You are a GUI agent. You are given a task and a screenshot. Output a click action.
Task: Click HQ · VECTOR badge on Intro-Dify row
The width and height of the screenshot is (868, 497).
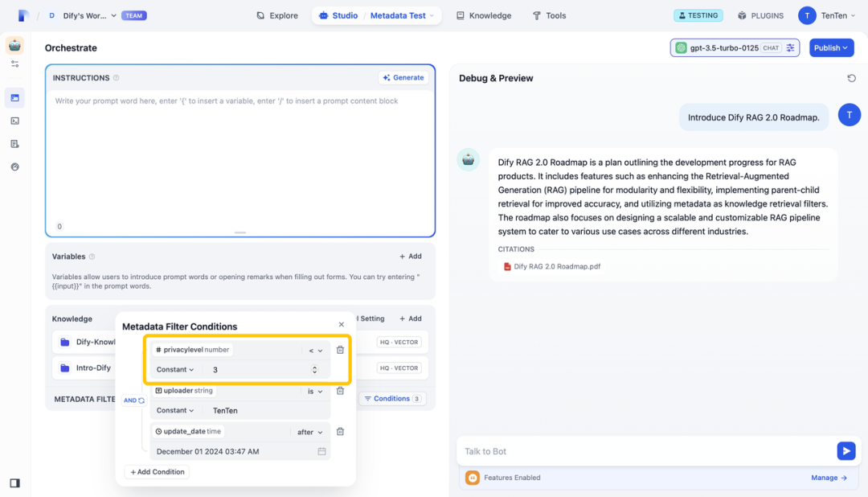tap(399, 368)
